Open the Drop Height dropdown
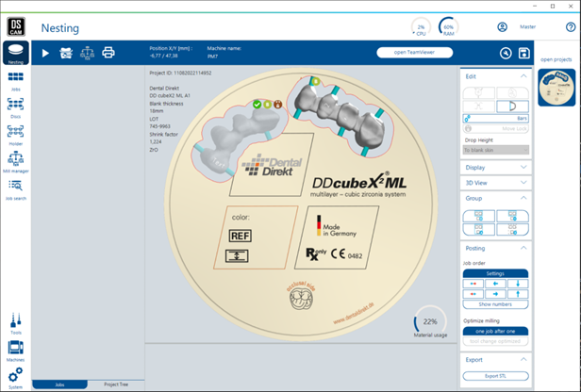 (496, 150)
